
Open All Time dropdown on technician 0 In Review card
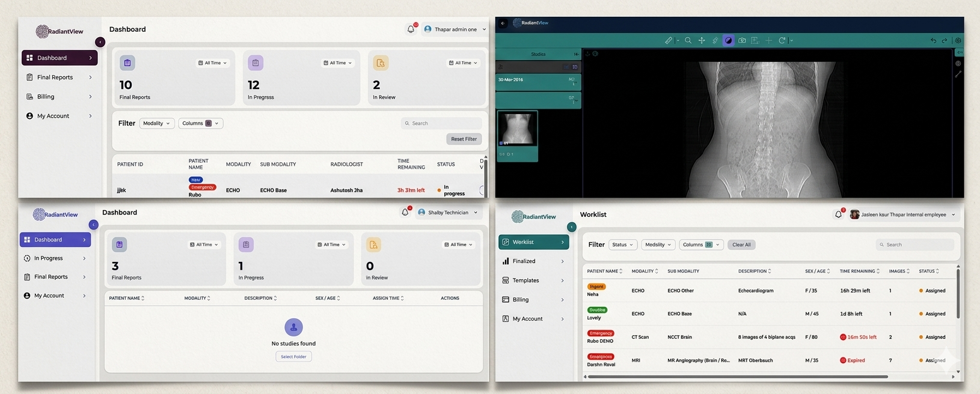[x=458, y=245]
